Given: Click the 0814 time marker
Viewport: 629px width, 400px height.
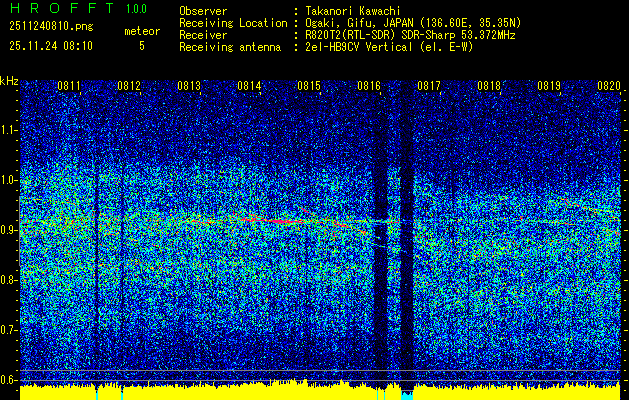Looking at the screenshot, I should 249,85.
